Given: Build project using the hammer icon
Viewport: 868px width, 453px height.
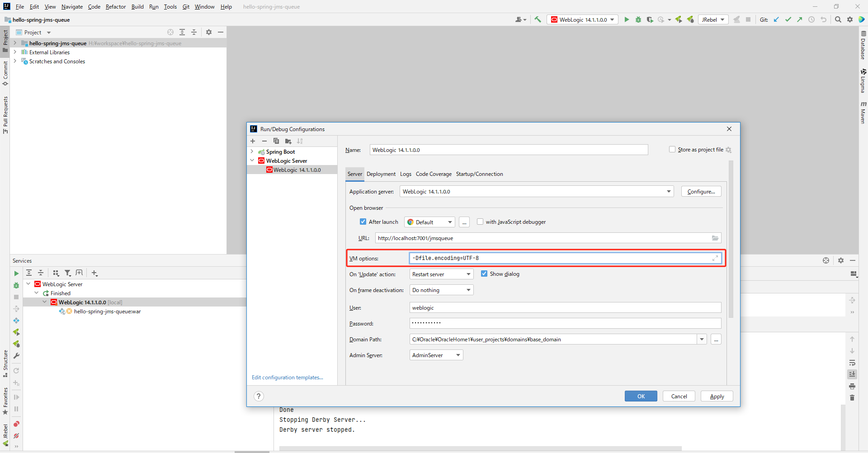Looking at the screenshot, I should pos(538,19).
